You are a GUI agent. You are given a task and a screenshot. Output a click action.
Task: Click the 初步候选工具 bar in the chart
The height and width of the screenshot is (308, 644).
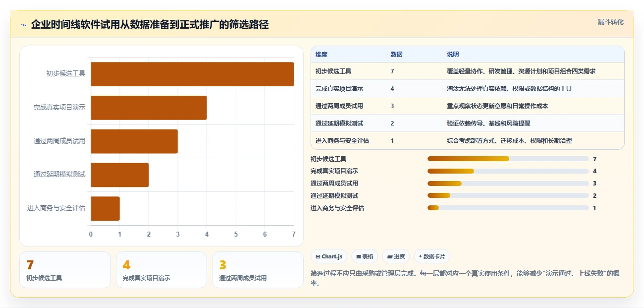(x=192, y=74)
